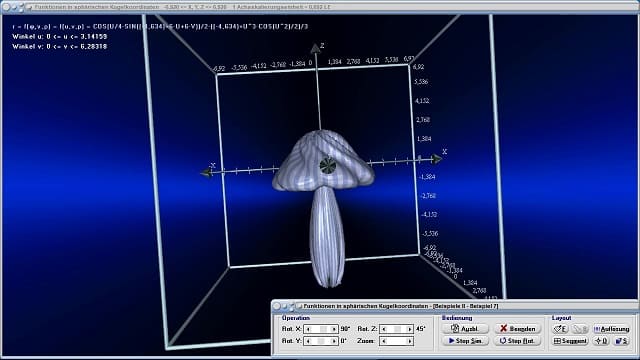Image resolution: width=640 pixels, height=360 pixels.
Task: Click the Ausbl. hide button
Action: (465, 329)
